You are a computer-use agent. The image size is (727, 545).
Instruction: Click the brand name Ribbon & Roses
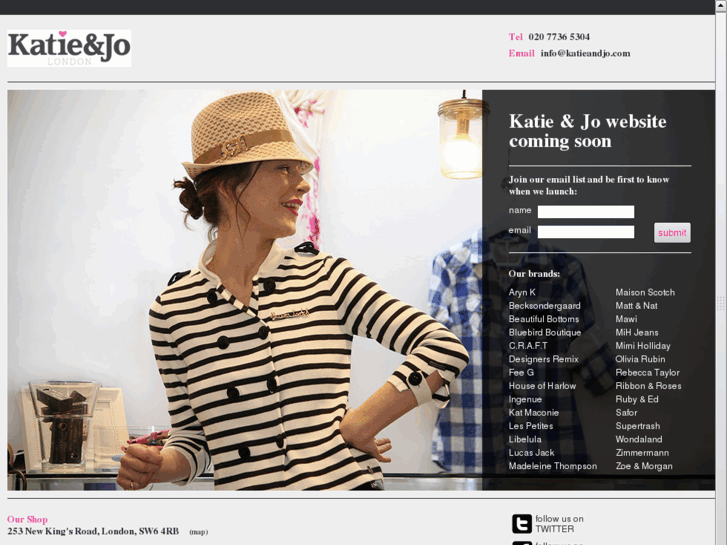(648, 386)
